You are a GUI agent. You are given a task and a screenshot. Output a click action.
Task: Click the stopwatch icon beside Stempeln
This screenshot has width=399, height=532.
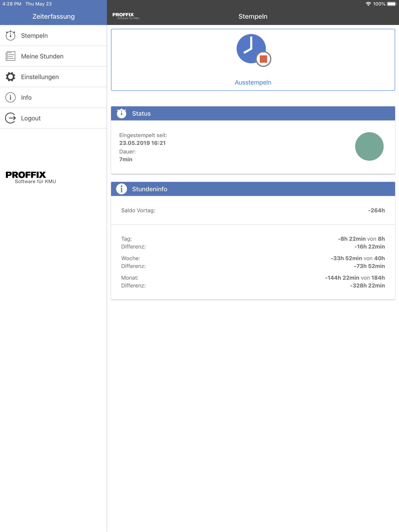point(10,36)
